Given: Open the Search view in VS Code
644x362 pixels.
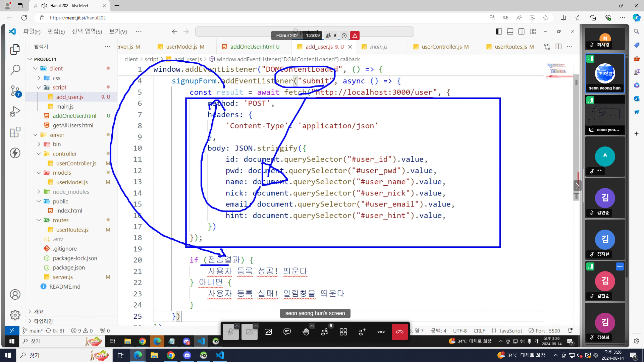Looking at the screenshot, I should click(x=15, y=70).
